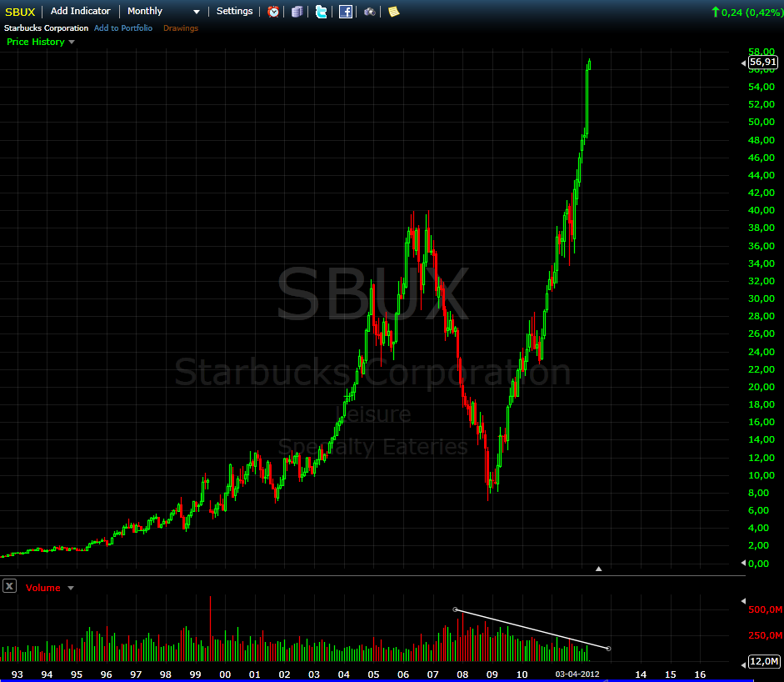
Task: Open the Drawings link
Action: (x=181, y=28)
